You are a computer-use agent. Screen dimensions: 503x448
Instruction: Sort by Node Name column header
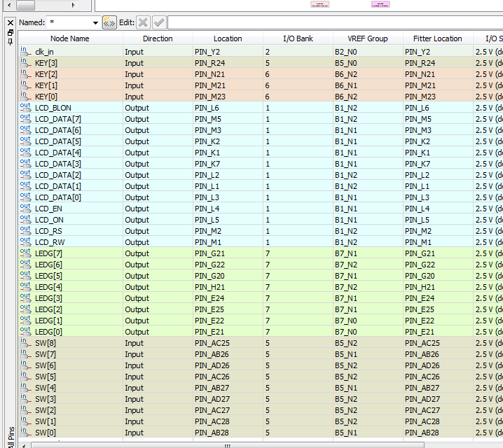pos(69,38)
